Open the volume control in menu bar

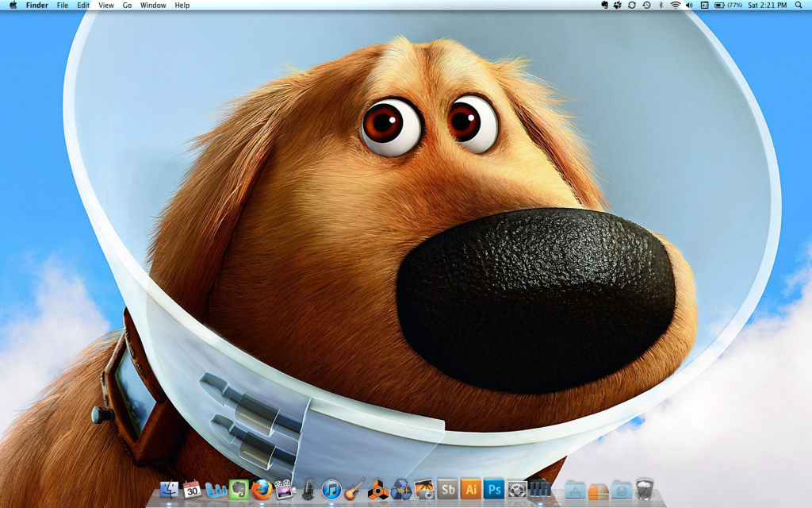click(689, 6)
